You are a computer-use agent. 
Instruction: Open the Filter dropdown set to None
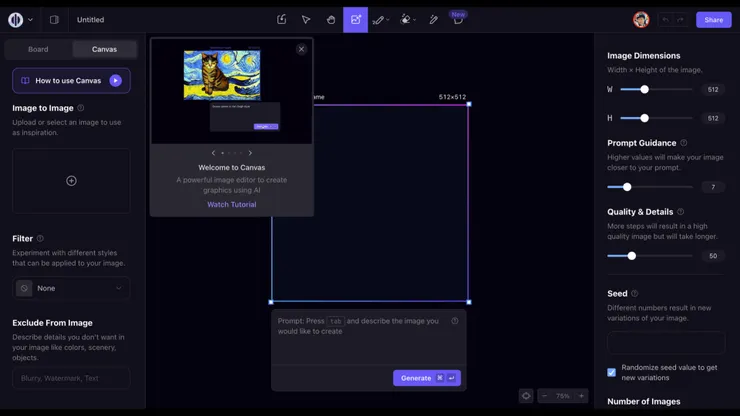[x=71, y=288]
